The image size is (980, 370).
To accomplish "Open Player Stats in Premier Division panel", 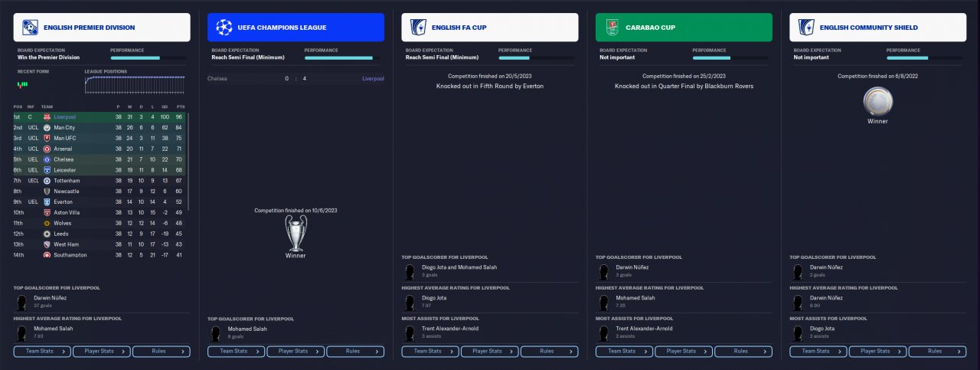I will tap(102, 352).
